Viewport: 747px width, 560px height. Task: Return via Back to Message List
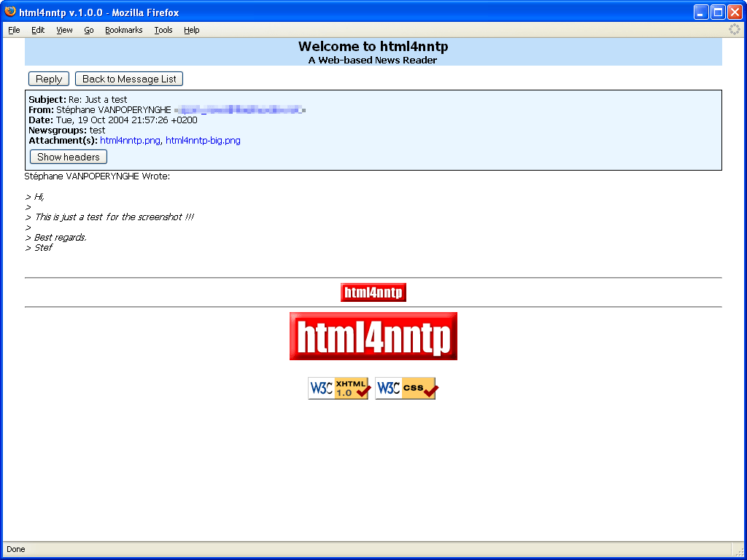coord(128,79)
